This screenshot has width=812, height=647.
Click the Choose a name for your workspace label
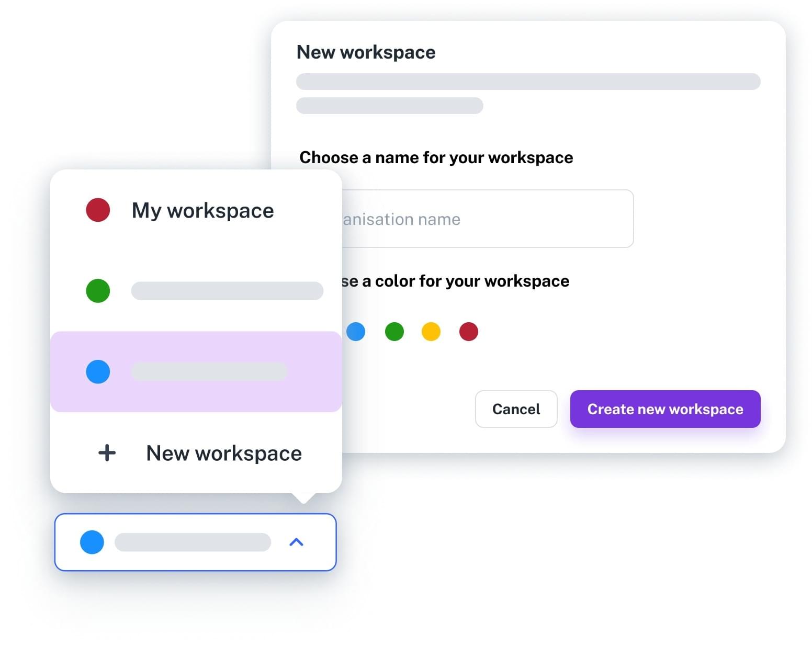click(x=436, y=157)
